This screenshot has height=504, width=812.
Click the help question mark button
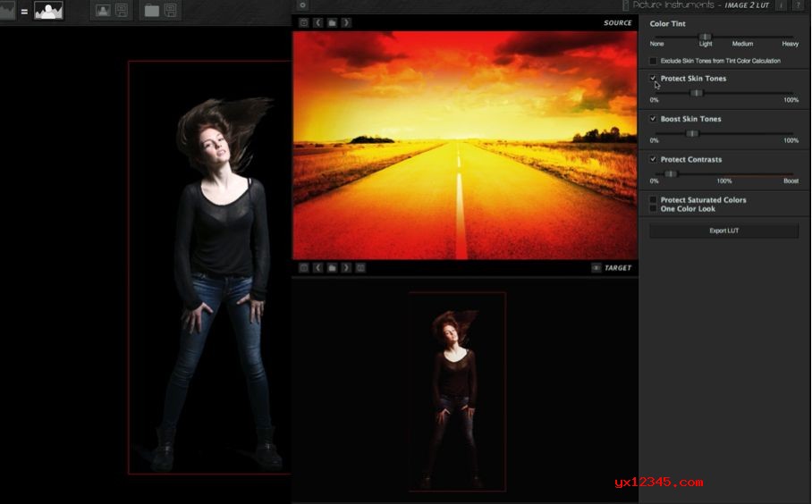[x=799, y=5]
